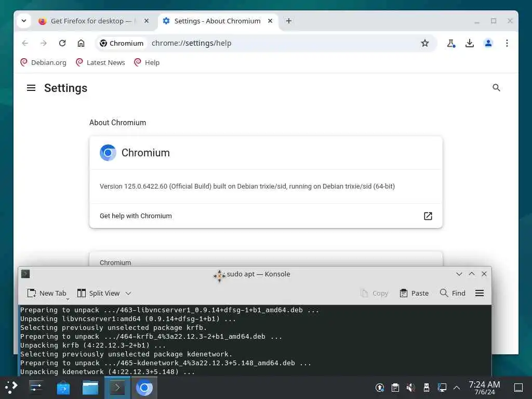This screenshot has width=532, height=399.
Task: Open a new browser tab
Action: click(289, 21)
